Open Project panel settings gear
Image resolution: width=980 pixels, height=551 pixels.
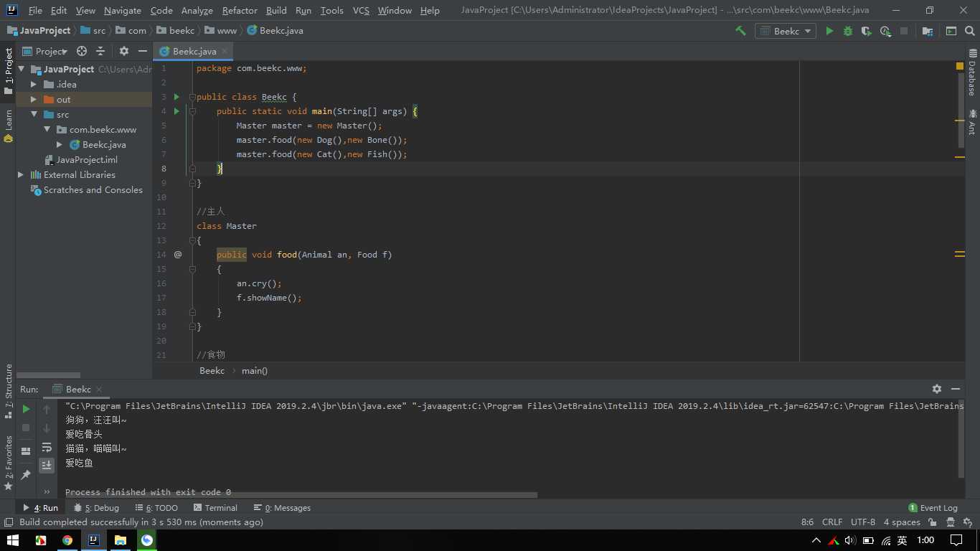[x=123, y=51]
